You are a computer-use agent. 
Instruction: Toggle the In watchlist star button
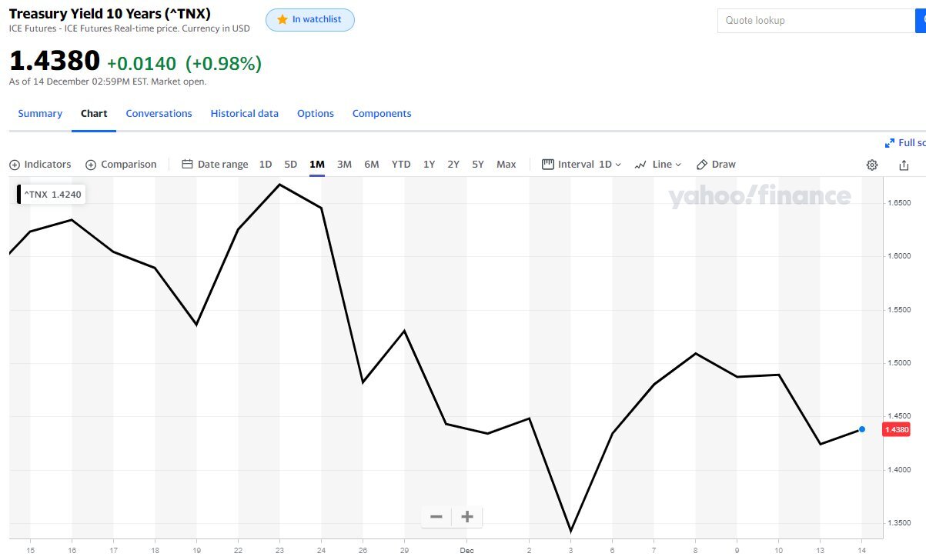[x=309, y=20]
